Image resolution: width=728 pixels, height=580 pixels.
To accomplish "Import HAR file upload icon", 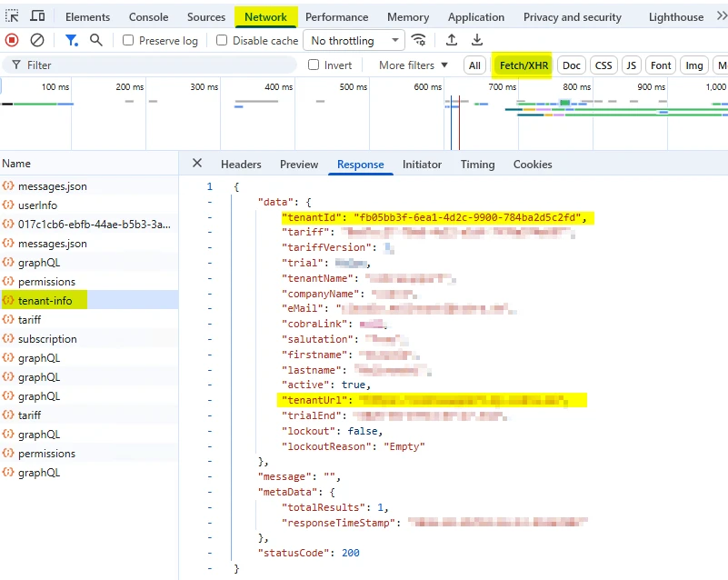I will (x=452, y=40).
